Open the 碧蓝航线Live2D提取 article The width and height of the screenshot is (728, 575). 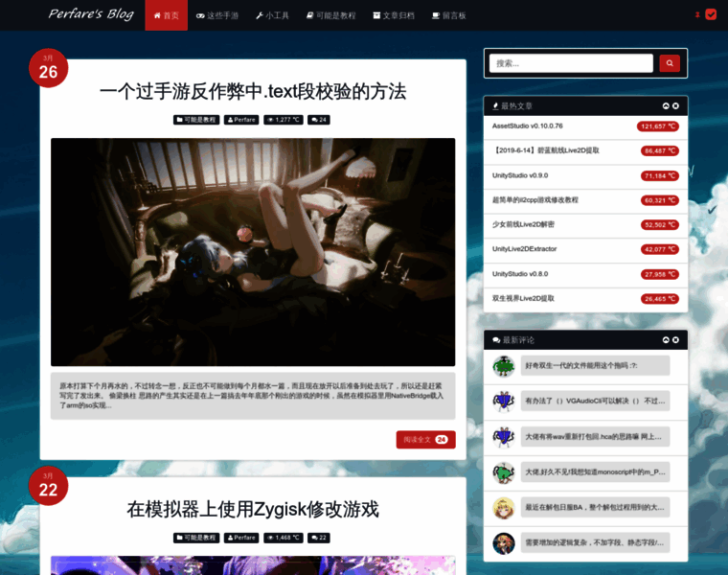click(x=546, y=150)
